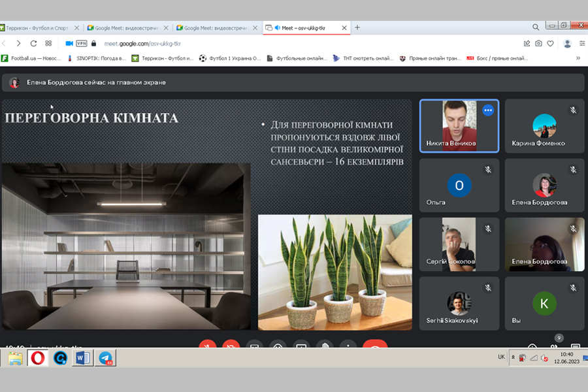The image size is (588, 392).
Task: Open Telegram from the taskbar
Action: point(106,358)
